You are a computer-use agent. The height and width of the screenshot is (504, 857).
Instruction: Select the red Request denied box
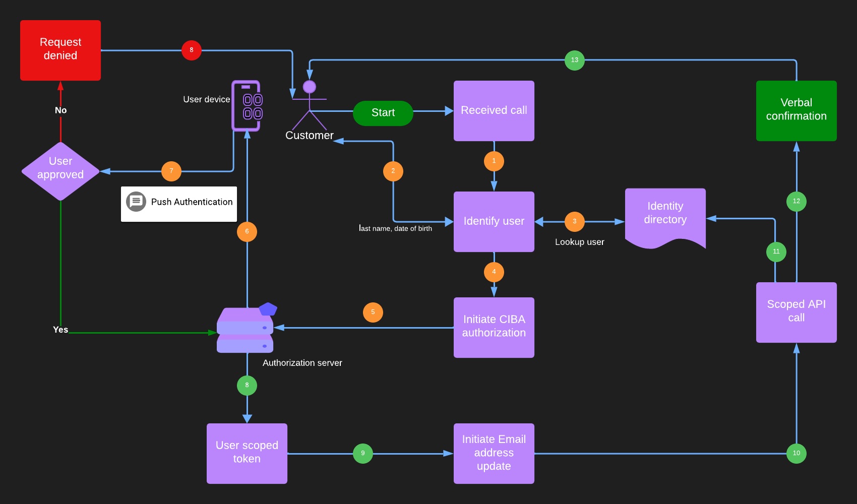tap(60, 50)
